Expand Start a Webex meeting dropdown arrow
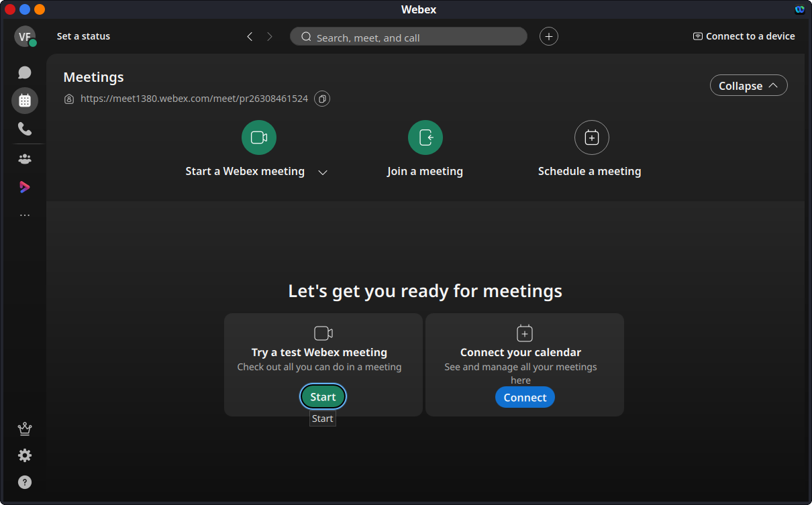This screenshot has height=505, width=812. [x=323, y=172]
